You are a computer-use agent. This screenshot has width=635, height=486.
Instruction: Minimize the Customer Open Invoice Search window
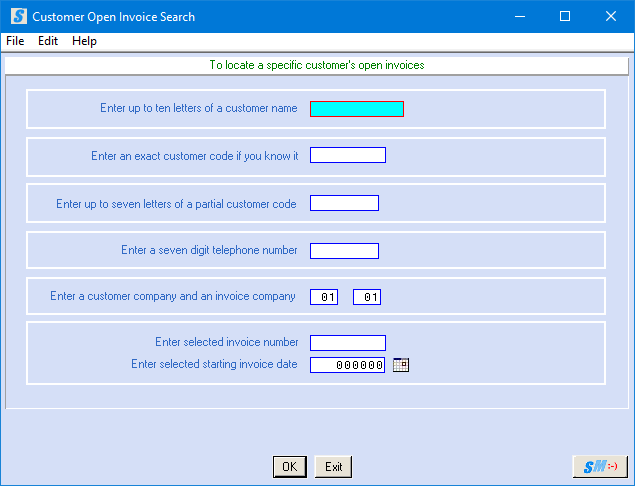(518, 17)
